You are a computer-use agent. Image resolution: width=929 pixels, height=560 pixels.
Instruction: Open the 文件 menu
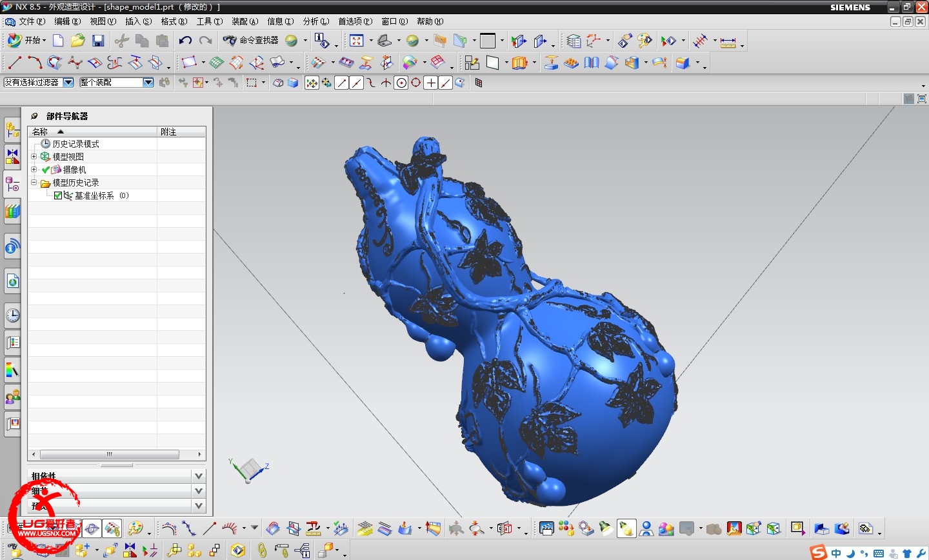point(32,21)
